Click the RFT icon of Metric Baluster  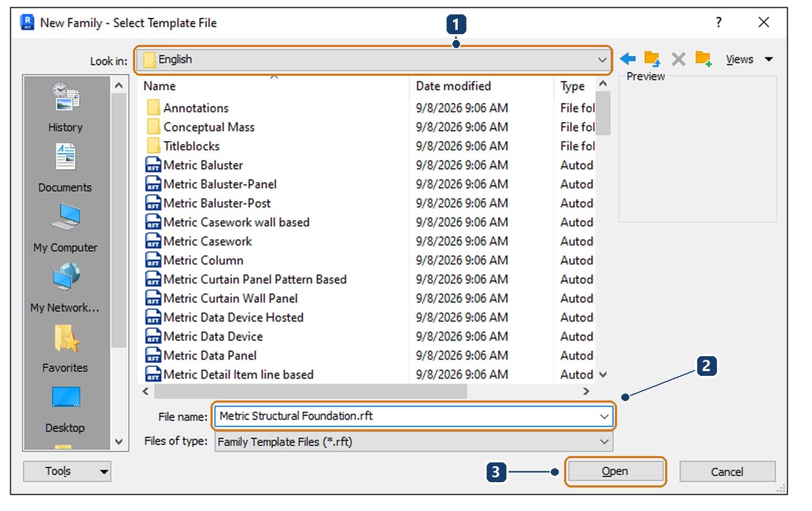click(153, 164)
